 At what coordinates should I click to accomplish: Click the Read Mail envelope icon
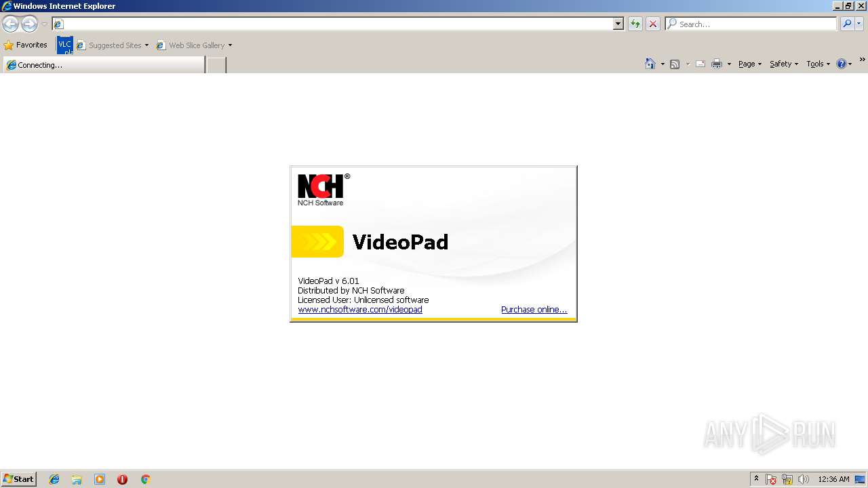(701, 64)
